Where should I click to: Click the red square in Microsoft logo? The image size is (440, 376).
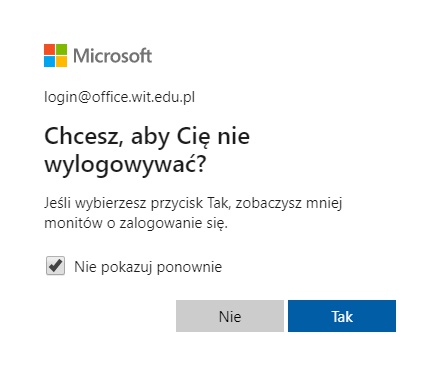[x=49, y=49]
